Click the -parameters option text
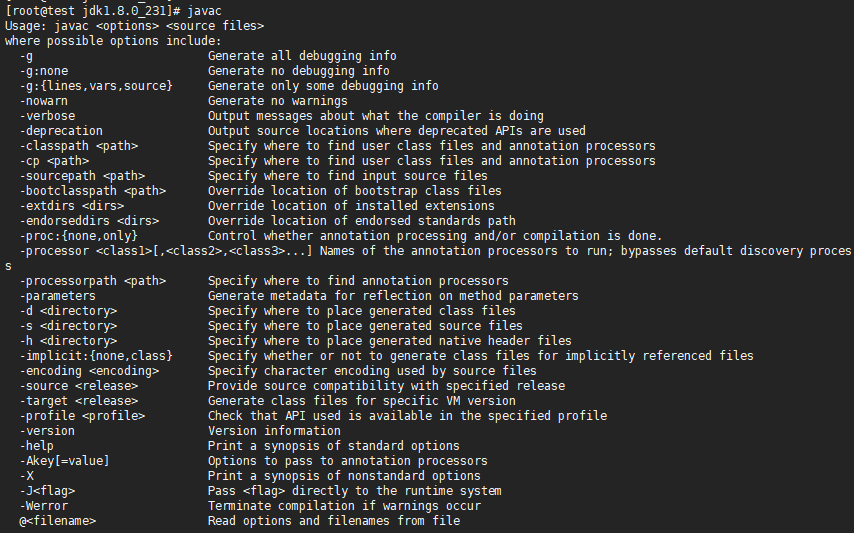Viewport: 854px width, 533px height. [x=57, y=296]
